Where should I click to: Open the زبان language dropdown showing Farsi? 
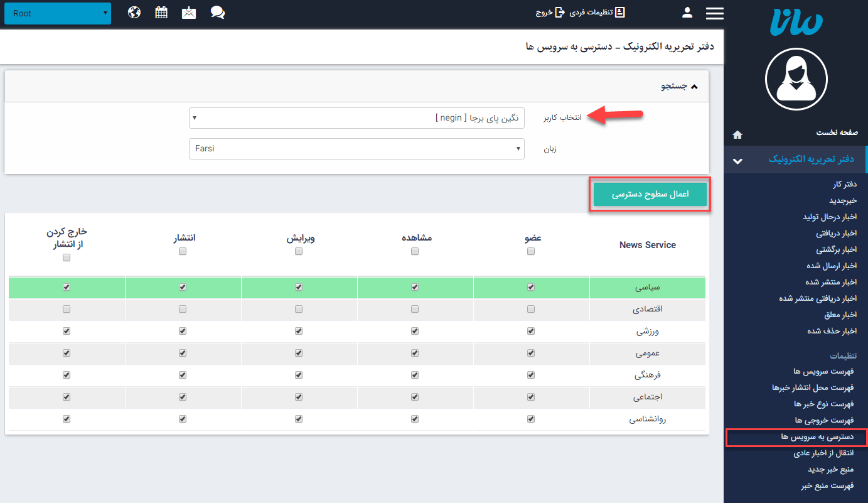click(357, 149)
